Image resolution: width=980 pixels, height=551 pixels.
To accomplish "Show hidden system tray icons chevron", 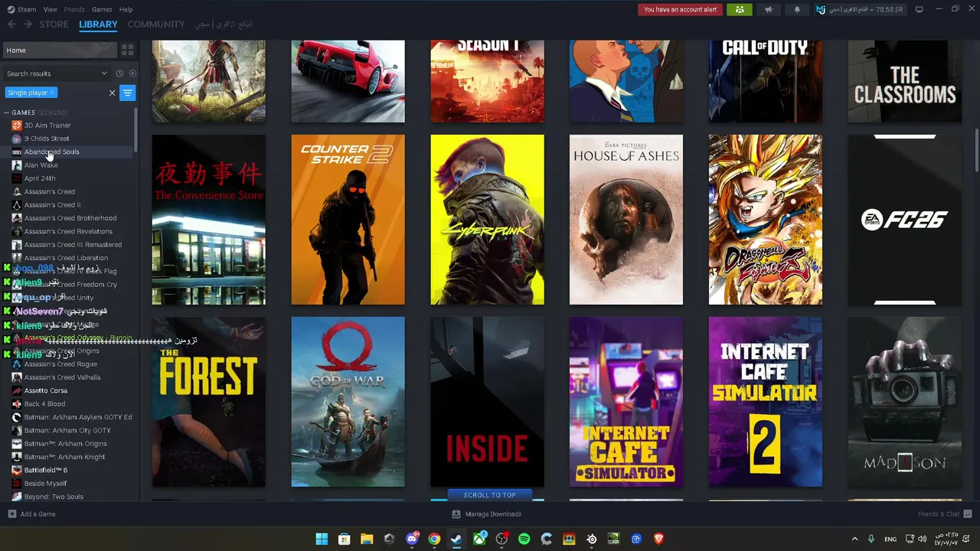I will point(854,539).
